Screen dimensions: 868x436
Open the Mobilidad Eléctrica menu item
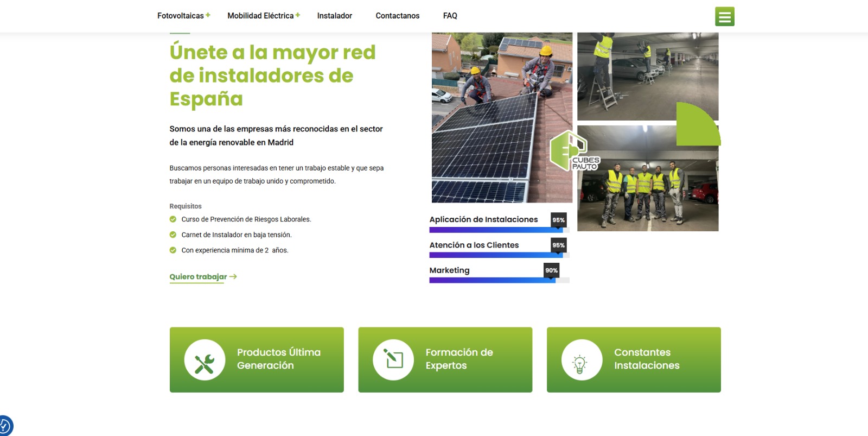[260, 16]
